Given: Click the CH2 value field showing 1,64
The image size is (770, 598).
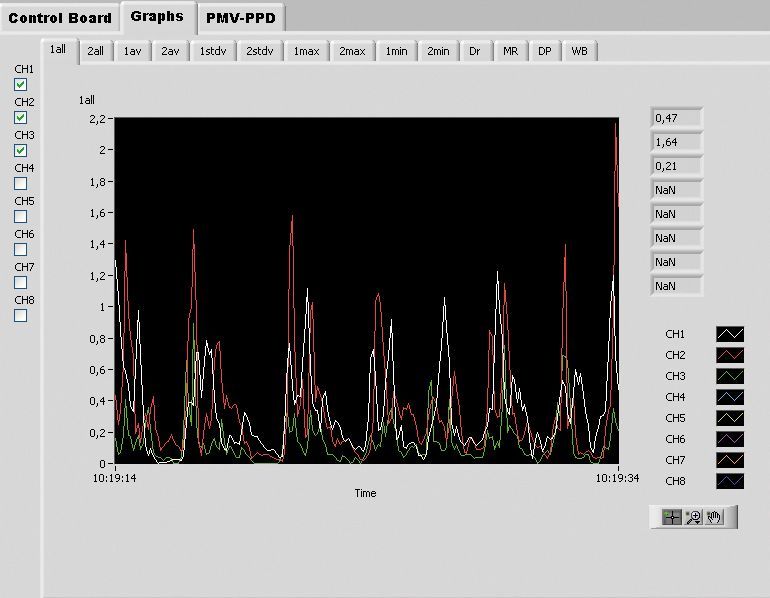Looking at the screenshot, I should tap(677, 142).
